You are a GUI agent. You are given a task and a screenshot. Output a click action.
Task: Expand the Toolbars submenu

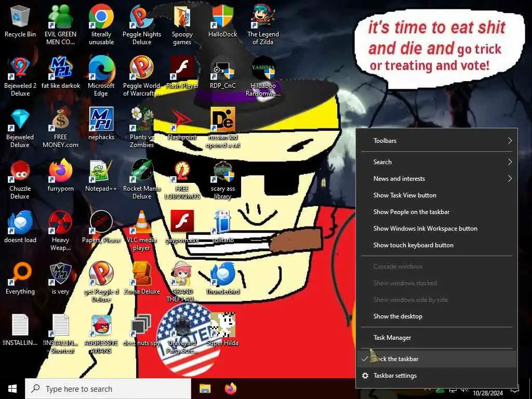point(436,140)
